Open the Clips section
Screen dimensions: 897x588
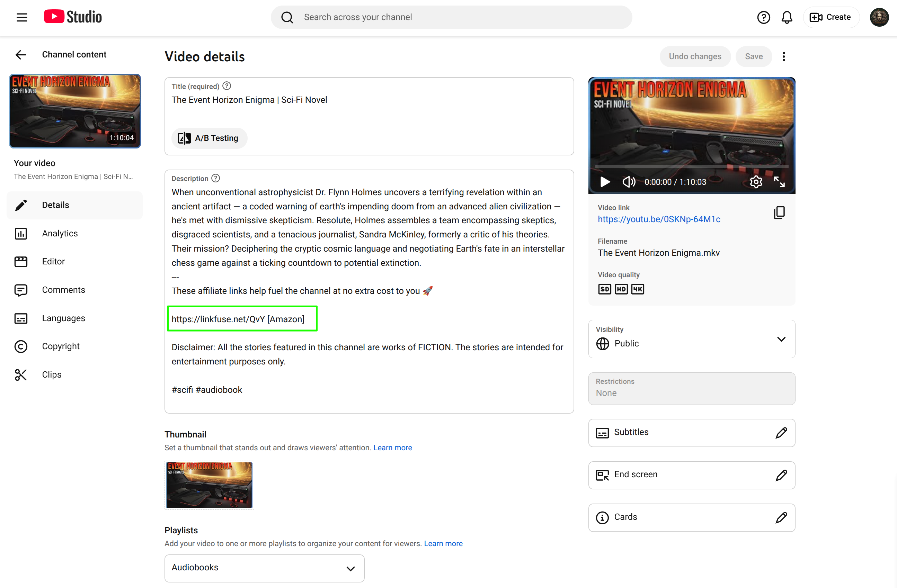pyautogui.click(x=51, y=374)
